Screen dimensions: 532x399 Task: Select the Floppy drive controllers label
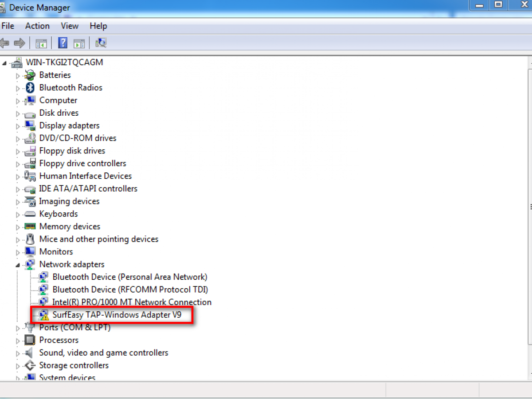[82, 163]
